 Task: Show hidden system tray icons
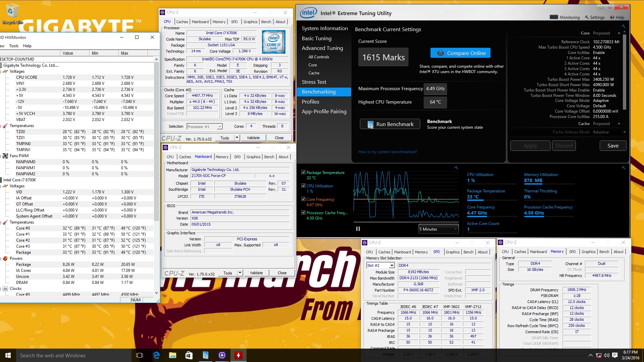(590, 355)
